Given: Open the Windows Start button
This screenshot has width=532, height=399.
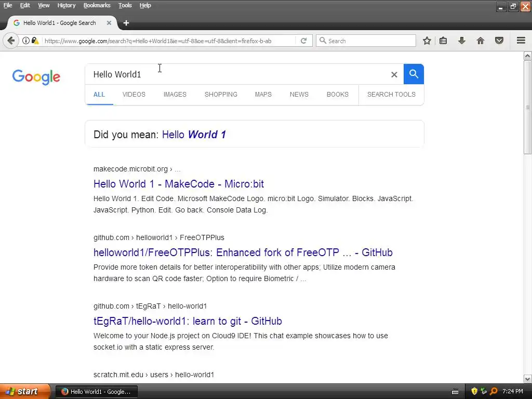Looking at the screenshot, I should tap(25, 391).
